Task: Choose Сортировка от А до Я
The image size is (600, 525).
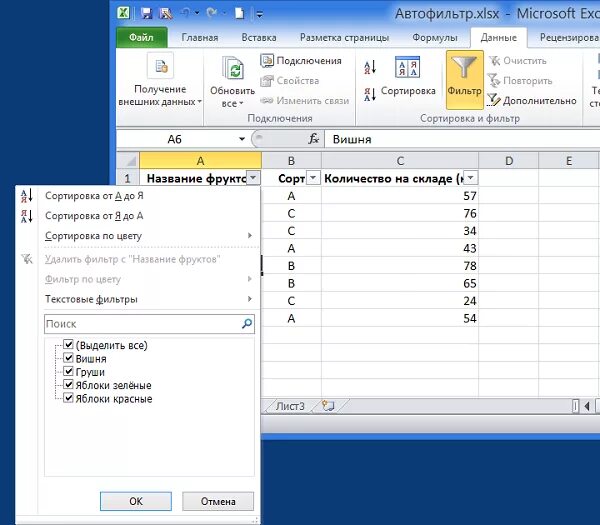Action: coord(138,196)
